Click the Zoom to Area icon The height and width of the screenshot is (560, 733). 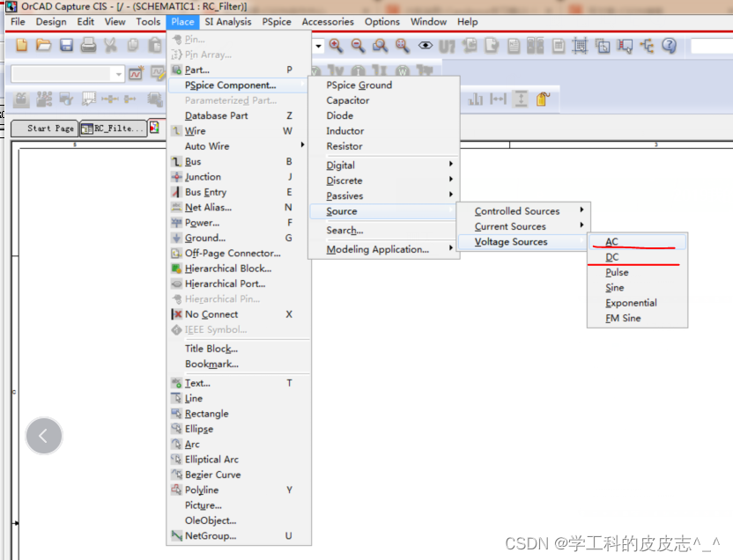click(380, 45)
